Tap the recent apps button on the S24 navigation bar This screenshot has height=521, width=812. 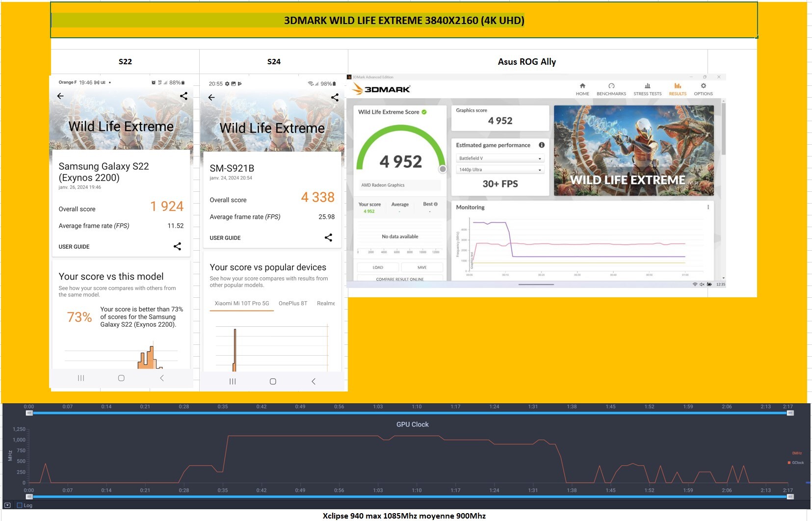click(x=233, y=381)
